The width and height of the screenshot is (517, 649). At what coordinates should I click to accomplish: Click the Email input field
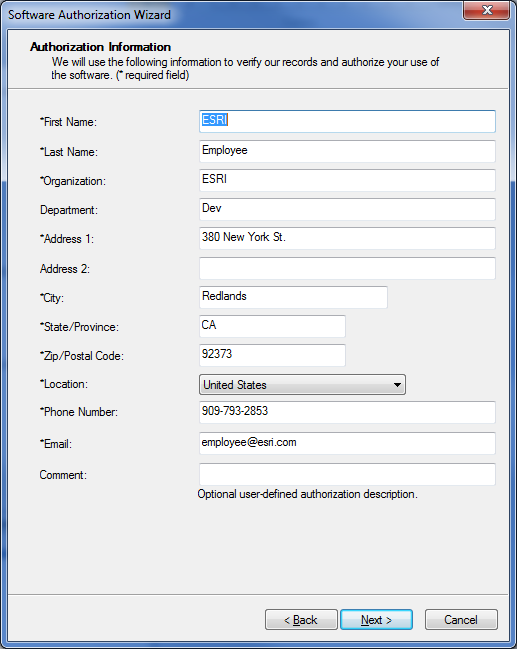[347, 443]
